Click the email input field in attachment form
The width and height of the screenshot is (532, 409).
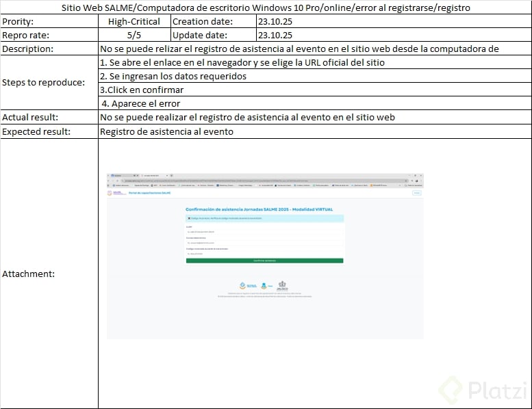coord(265,243)
